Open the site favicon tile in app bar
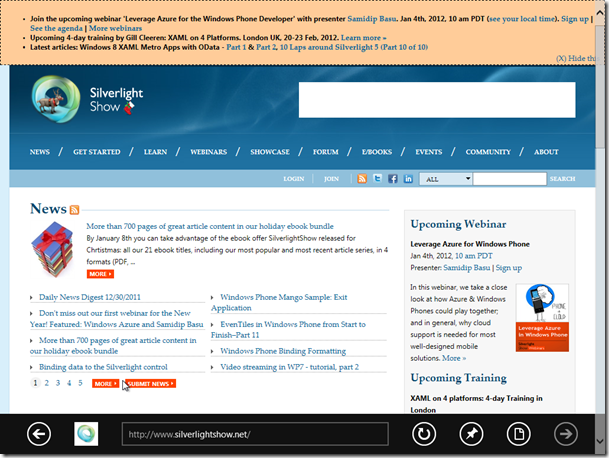Viewport: 609px width, 458px height. [x=86, y=434]
